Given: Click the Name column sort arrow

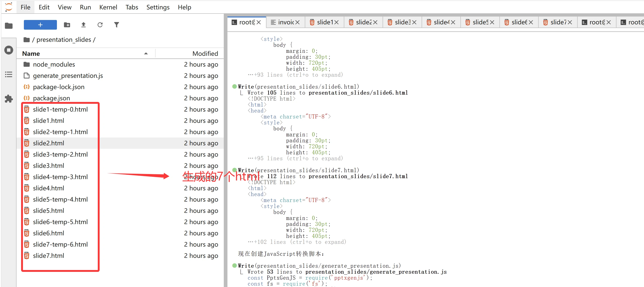Looking at the screenshot, I should coord(146,53).
